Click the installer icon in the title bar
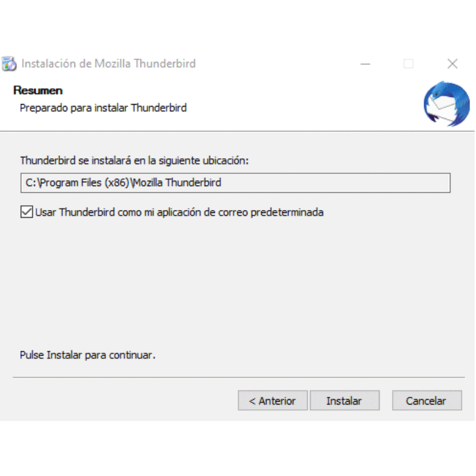This screenshot has height=476, width=476. pyautogui.click(x=9, y=64)
